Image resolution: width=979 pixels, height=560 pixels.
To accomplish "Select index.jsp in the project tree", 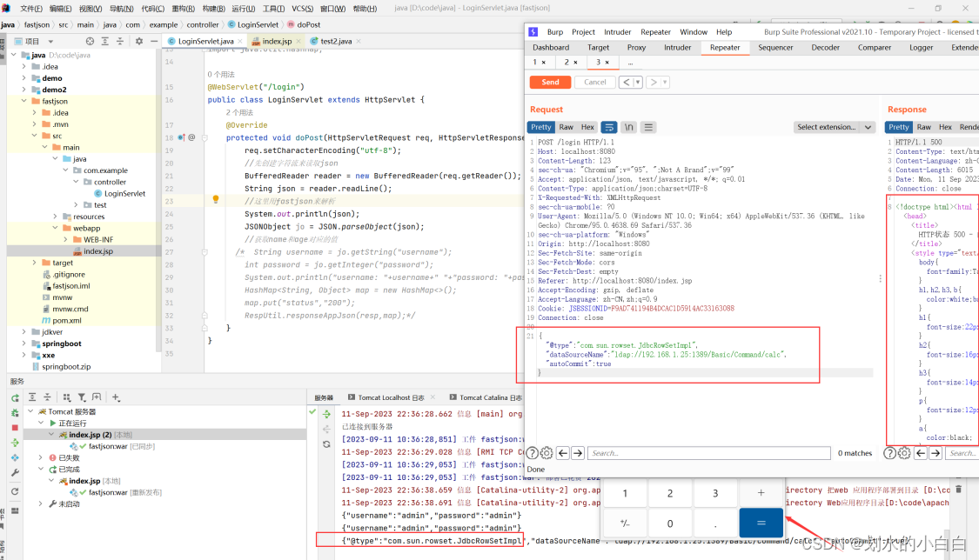I will coord(98,251).
